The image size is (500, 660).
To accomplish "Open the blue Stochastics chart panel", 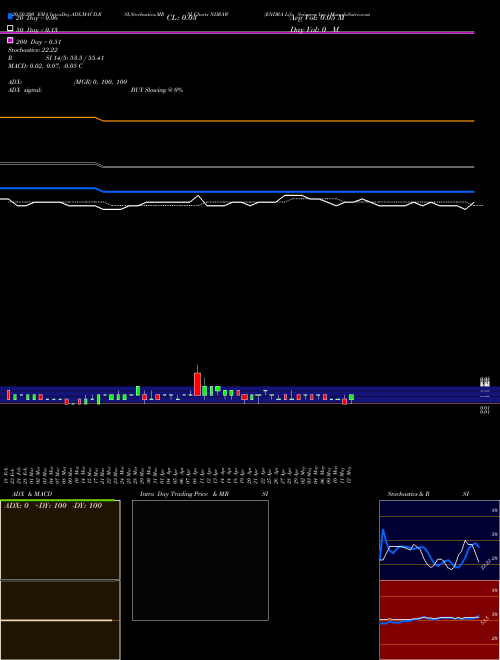I will click(439, 540).
